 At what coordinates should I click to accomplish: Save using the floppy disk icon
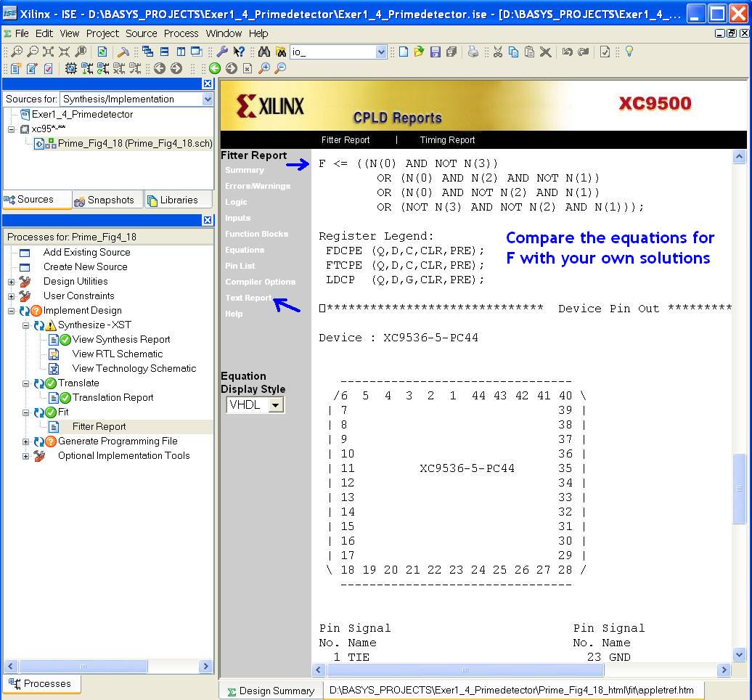(435, 52)
